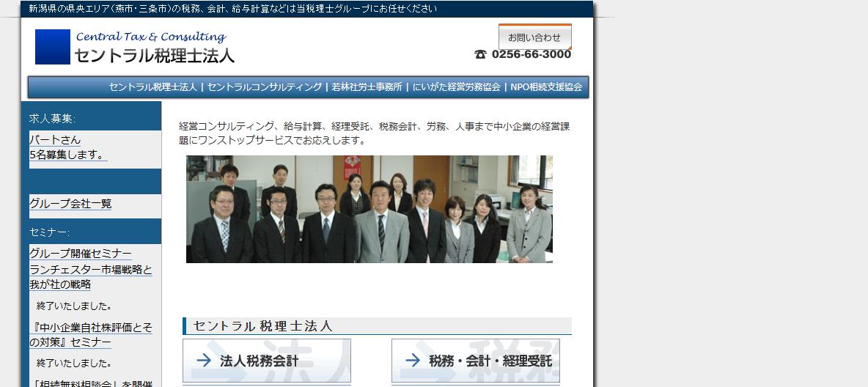The image size is (868, 387).
Task: Open the にいがた経営労務協会 nav item
Action: pyautogui.click(x=457, y=87)
